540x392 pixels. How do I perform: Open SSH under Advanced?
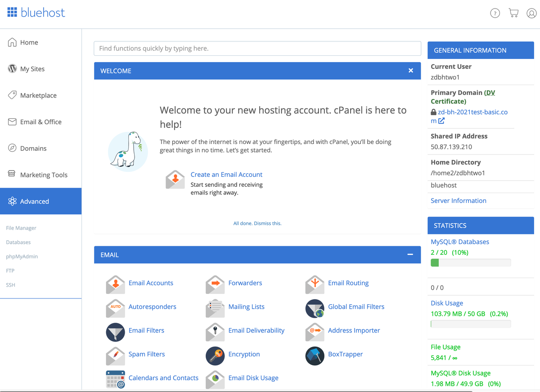tap(11, 285)
